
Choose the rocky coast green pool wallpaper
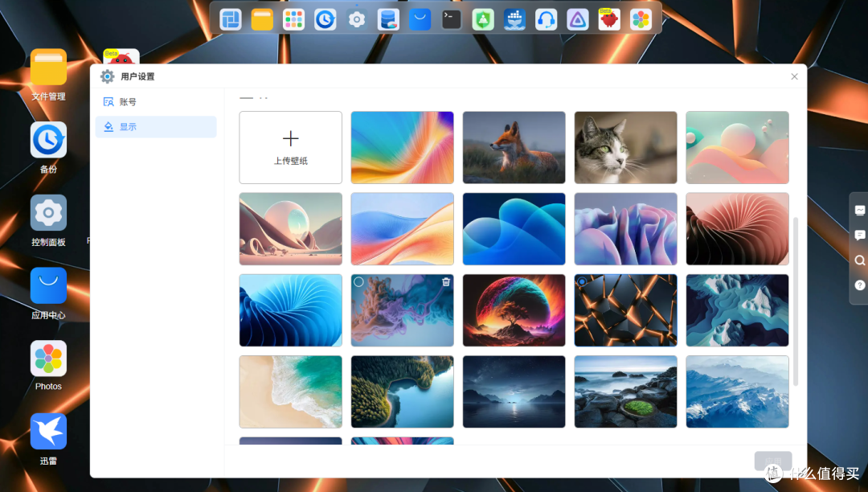pyautogui.click(x=625, y=392)
